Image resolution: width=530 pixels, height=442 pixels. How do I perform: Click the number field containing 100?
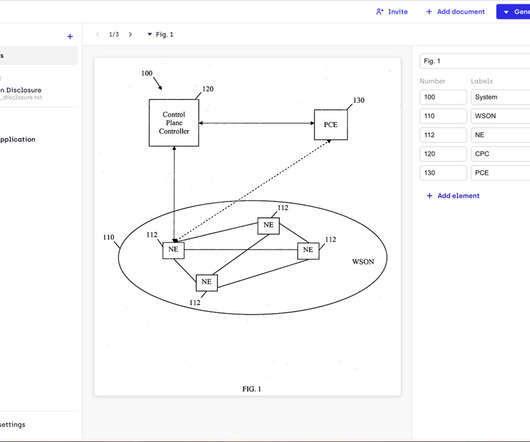(443, 97)
